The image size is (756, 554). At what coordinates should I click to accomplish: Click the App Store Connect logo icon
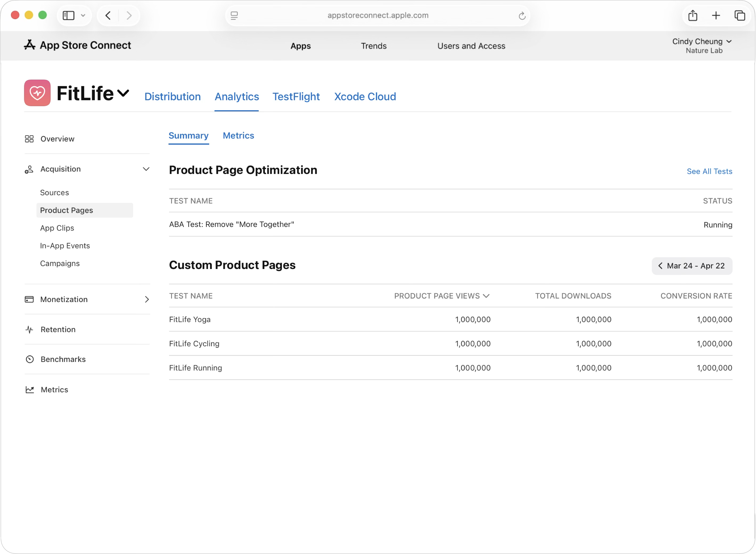30,44
